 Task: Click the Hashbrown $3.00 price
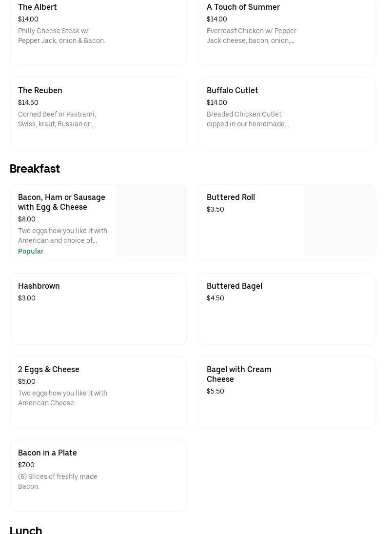click(x=27, y=298)
